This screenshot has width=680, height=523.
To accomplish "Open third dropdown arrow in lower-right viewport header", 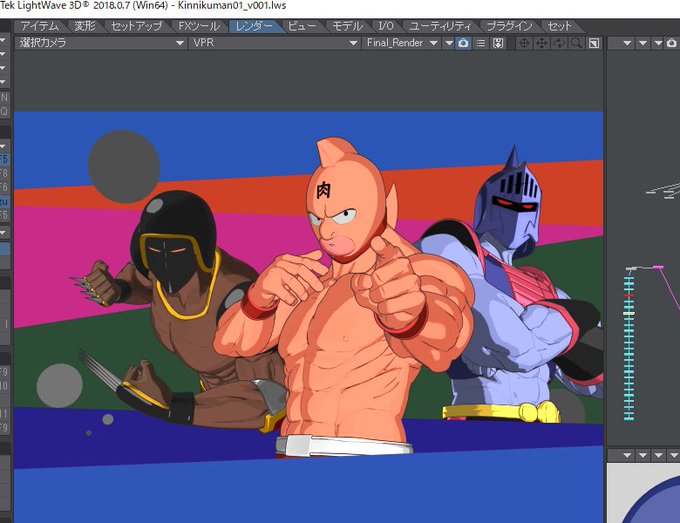I will point(659,455).
